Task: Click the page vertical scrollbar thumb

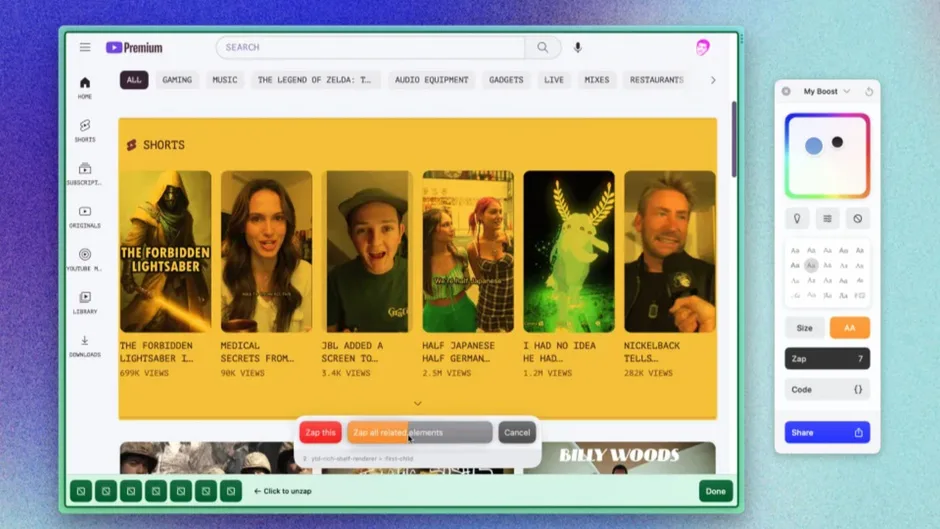Action: click(733, 139)
